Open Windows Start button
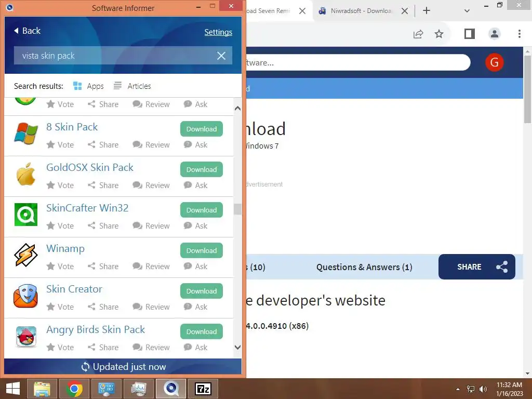The height and width of the screenshot is (399, 532). click(13, 389)
